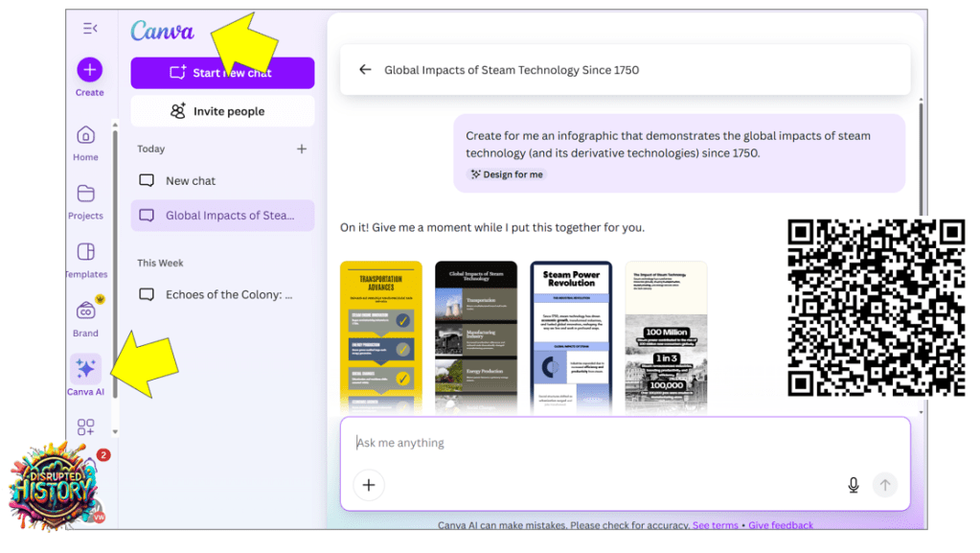The height and width of the screenshot is (553, 980).
Task: Click the microphone voice input icon
Action: (x=853, y=485)
